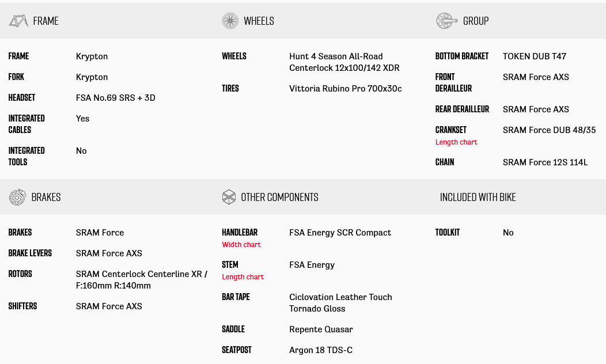606x364 pixels.
Task: Click the TOKEN DUB T47 bottom bracket value
Action: tap(534, 56)
